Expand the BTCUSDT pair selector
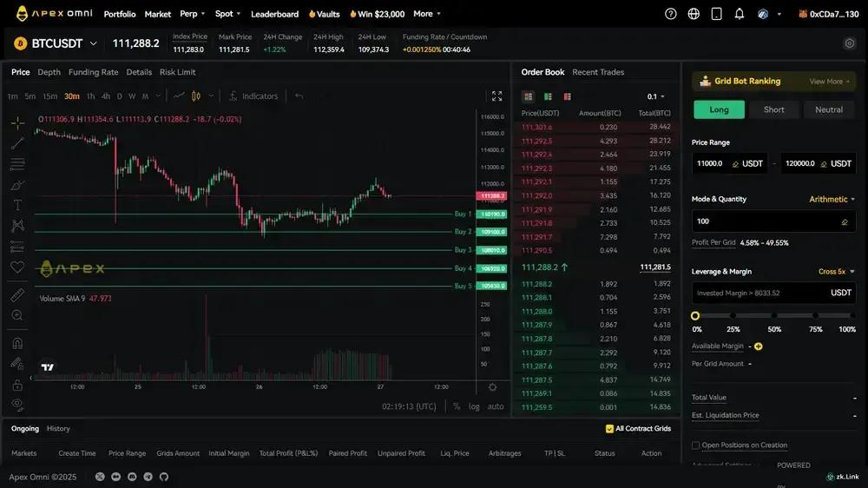868x488 pixels. [94, 43]
